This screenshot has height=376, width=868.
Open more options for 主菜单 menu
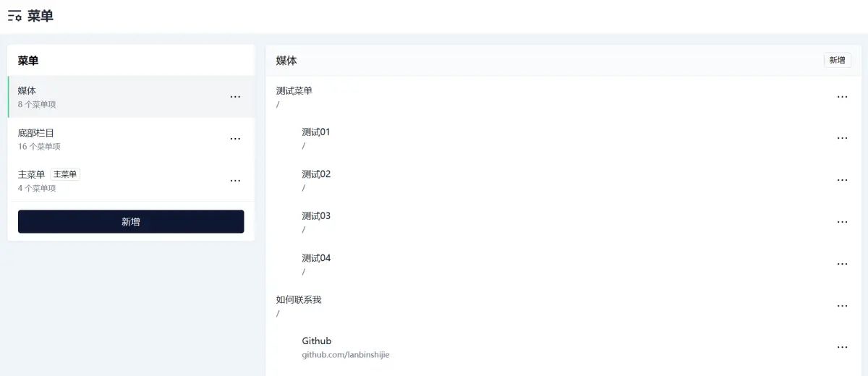coord(235,181)
